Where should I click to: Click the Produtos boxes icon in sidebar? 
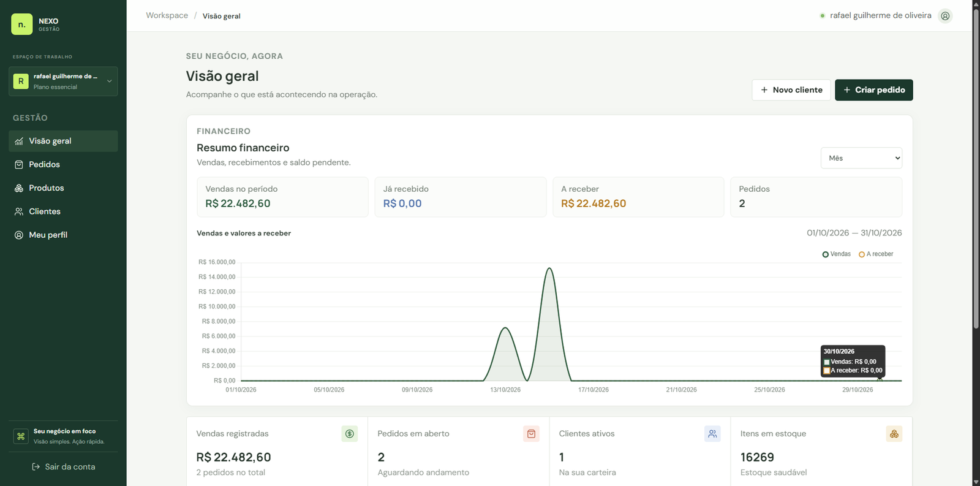(x=19, y=188)
